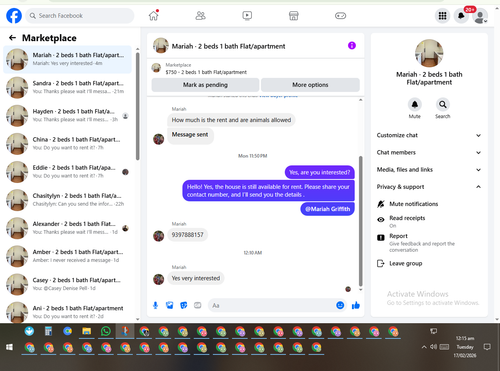Show hidden system tray icons
The height and width of the screenshot is (371, 500).
coord(424,347)
